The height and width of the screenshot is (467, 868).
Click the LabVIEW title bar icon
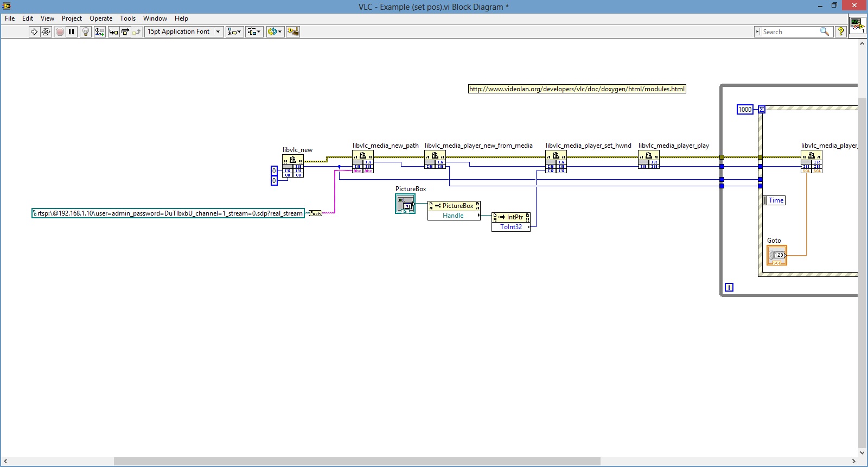coord(7,6)
